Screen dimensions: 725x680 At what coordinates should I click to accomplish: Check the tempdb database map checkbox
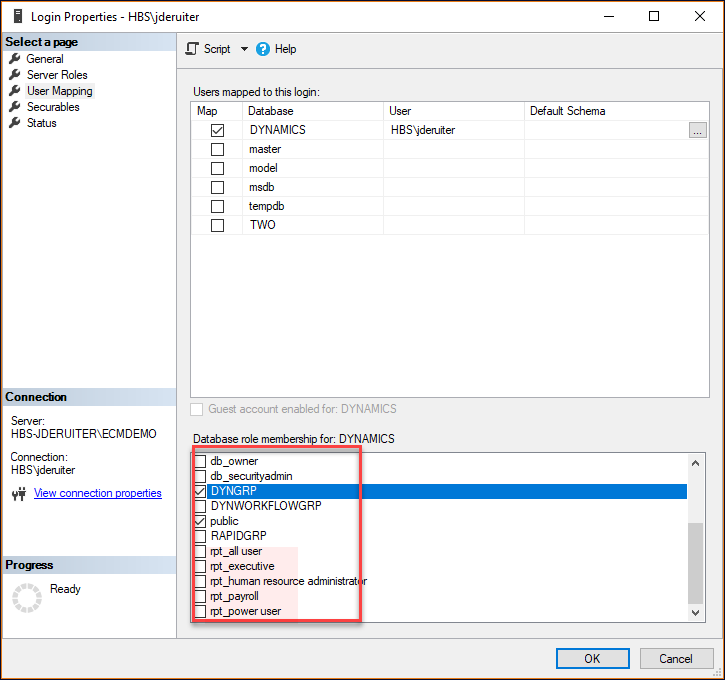tap(217, 206)
